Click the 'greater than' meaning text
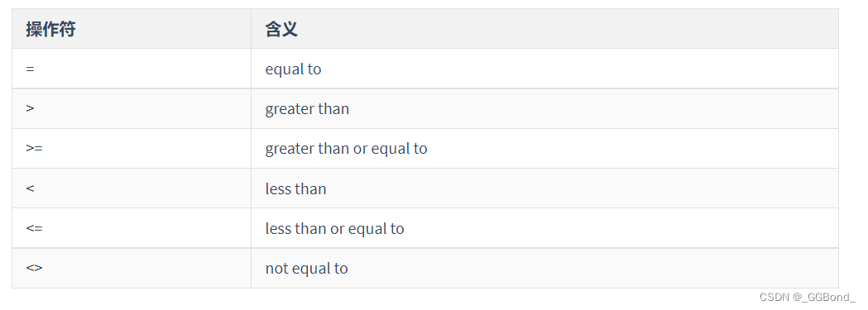The height and width of the screenshot is (310, 868). pyautogui.click(x=307, y=109)
